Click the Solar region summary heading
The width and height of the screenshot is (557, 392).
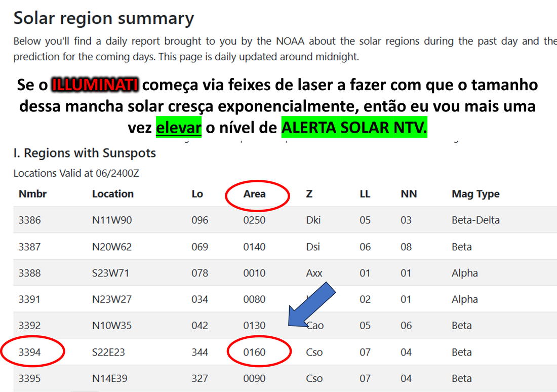[104, 18]
